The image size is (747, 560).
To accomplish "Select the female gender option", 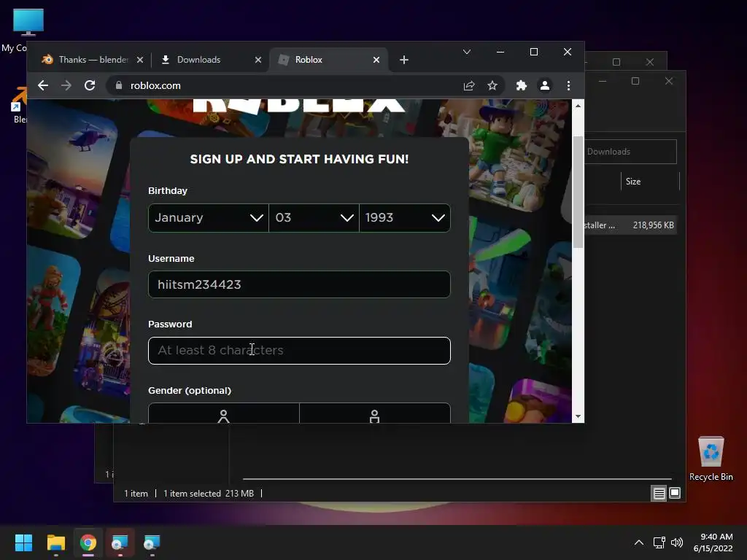I will [223, 413].
